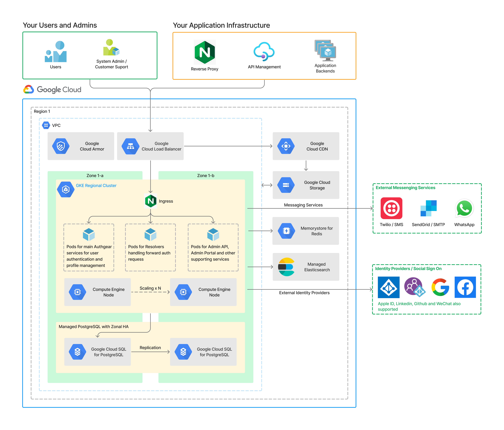
Task: Click the Managed Elasticsearch logo
Action: (286, 267)
